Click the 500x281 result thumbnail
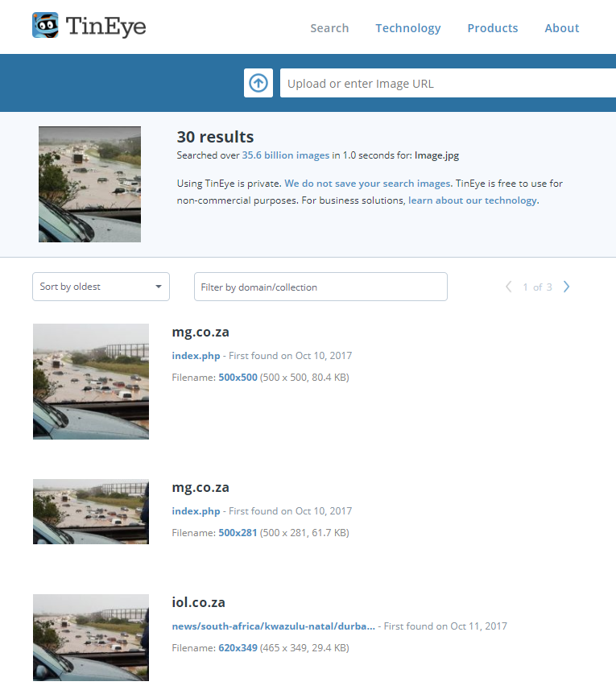 91,512
